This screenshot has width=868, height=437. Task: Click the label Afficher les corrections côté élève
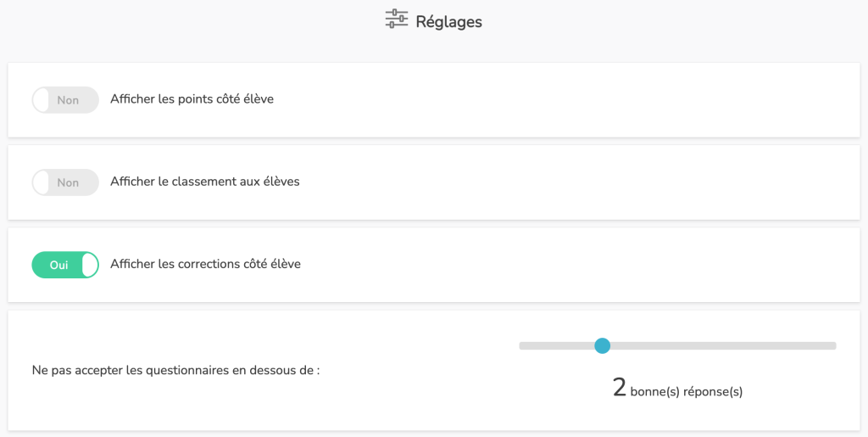click(x=205, y=264)
